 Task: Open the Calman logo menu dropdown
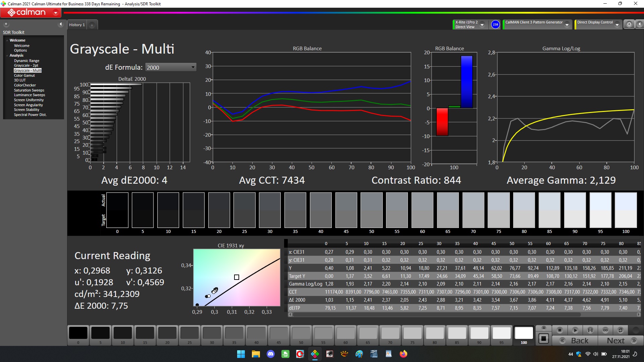[56, 13]
